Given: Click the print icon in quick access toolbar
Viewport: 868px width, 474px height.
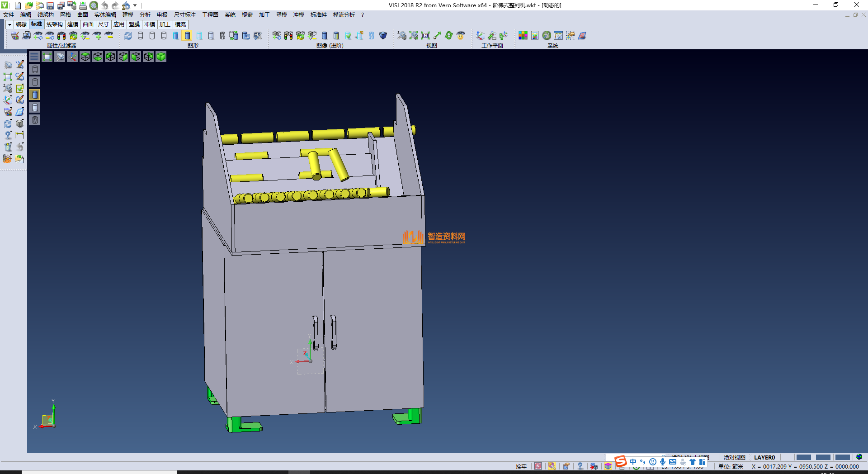Looking at the screenshot, I should click(x=83, y=5).
